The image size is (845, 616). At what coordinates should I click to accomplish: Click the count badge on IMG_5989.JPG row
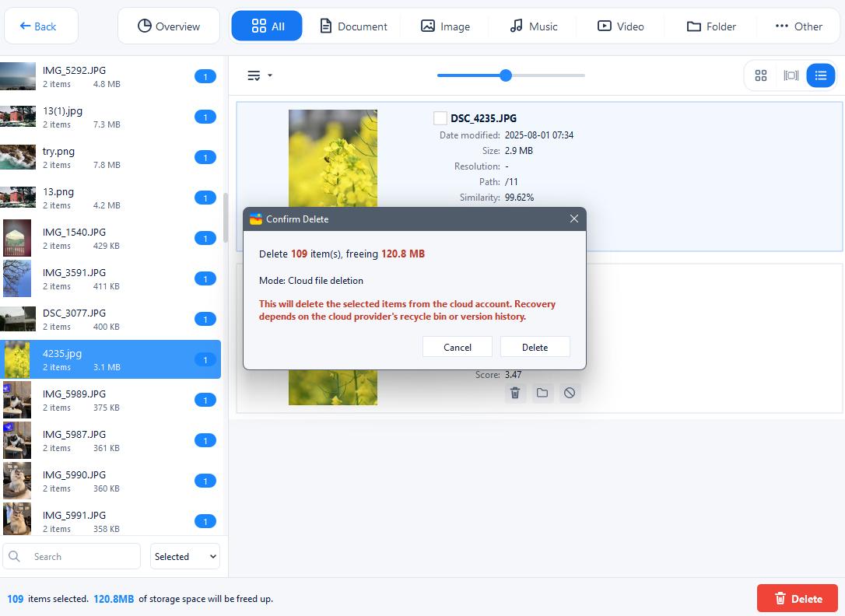click(205, 400)
